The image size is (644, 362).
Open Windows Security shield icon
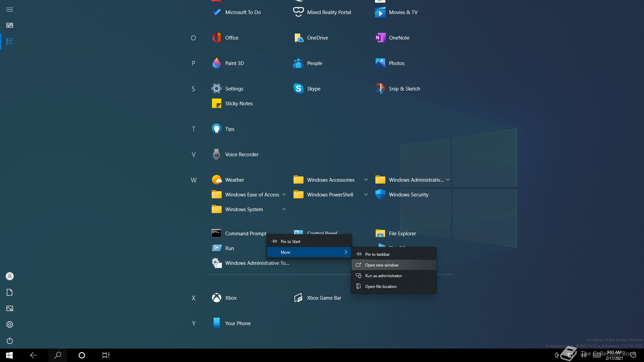click(380, 195)
